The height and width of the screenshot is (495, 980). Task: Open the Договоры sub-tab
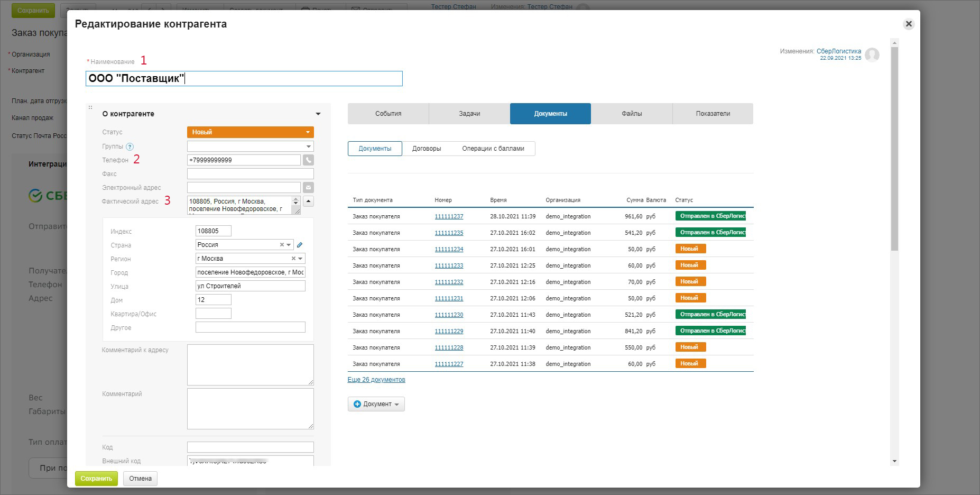[x=427, y=149]
